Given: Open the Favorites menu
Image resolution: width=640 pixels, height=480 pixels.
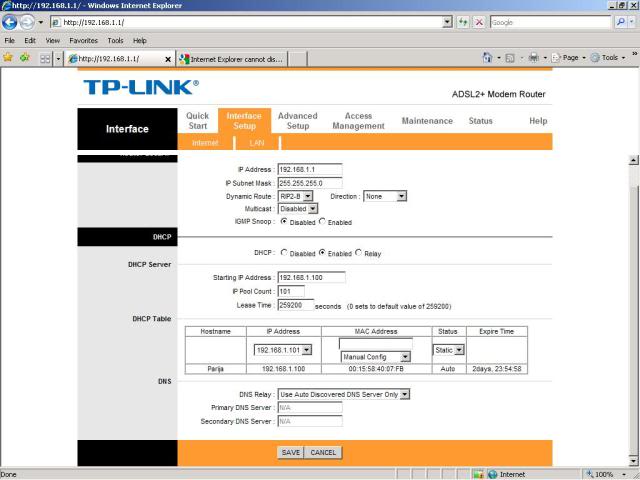Looking at the screenshot, I should (83, 40).
